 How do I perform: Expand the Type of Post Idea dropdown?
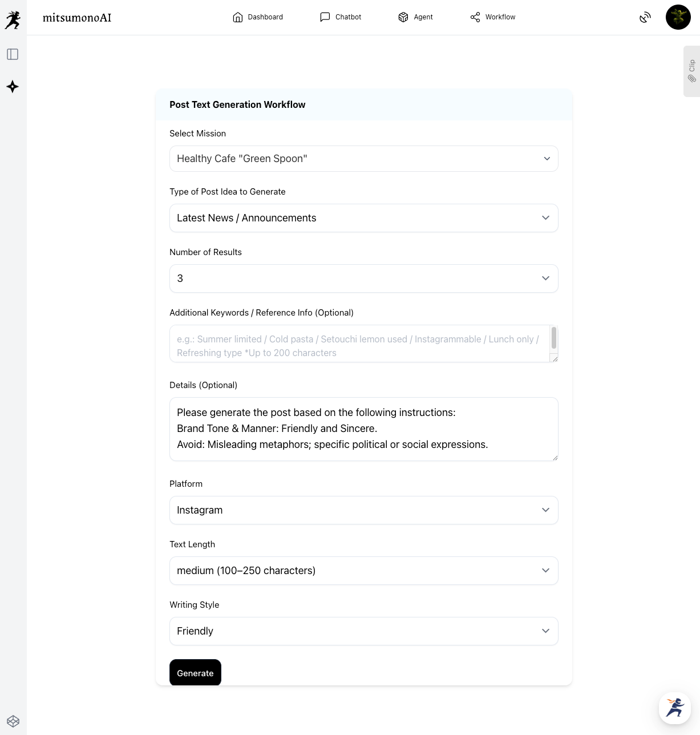[363, 218]
